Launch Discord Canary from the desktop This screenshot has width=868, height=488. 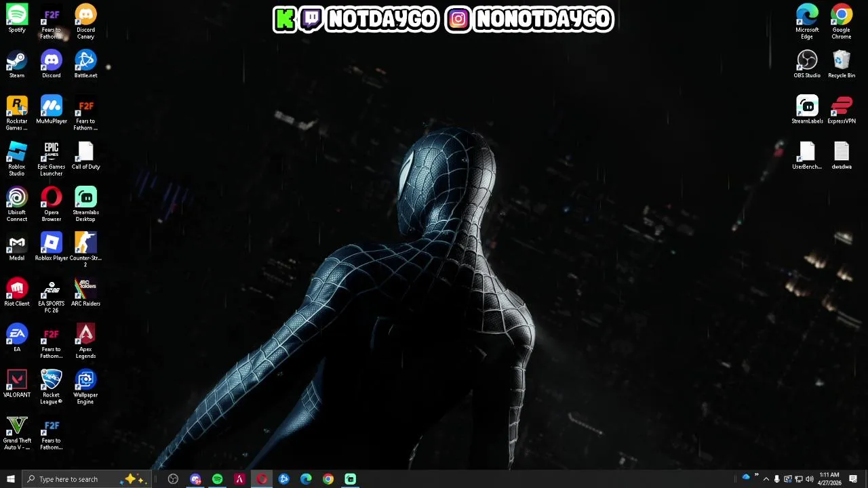(85, 22)
